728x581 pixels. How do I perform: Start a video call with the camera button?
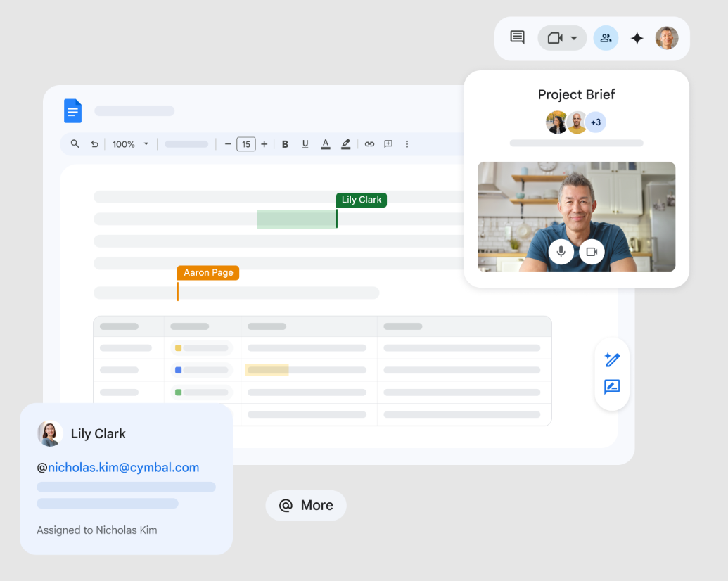(x=555, y=37)
